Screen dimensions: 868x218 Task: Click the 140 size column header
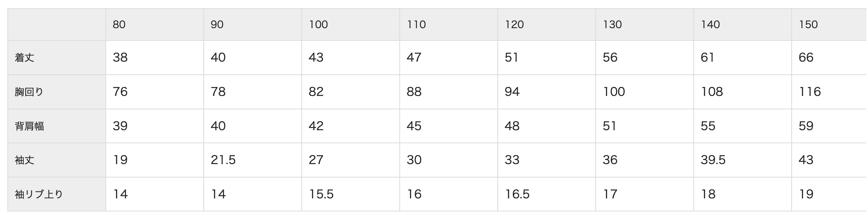pyautogui.click(x=743, y=24)
